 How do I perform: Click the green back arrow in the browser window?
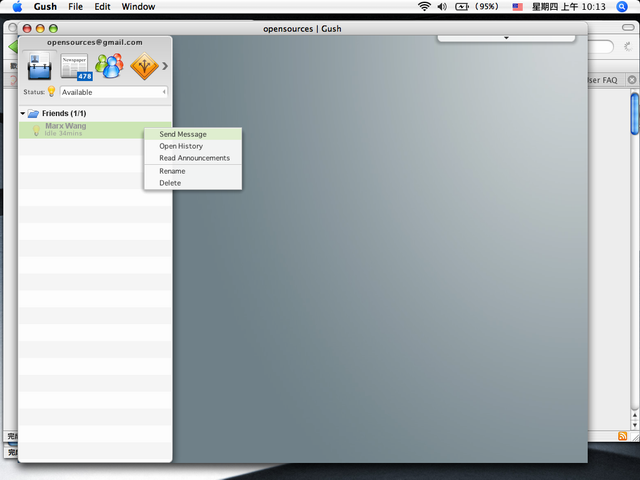coord(13,47)
